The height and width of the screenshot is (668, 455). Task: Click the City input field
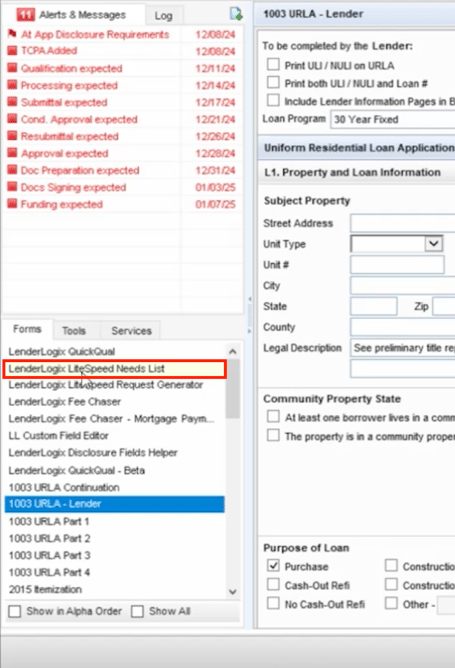(x=403, y=285)
